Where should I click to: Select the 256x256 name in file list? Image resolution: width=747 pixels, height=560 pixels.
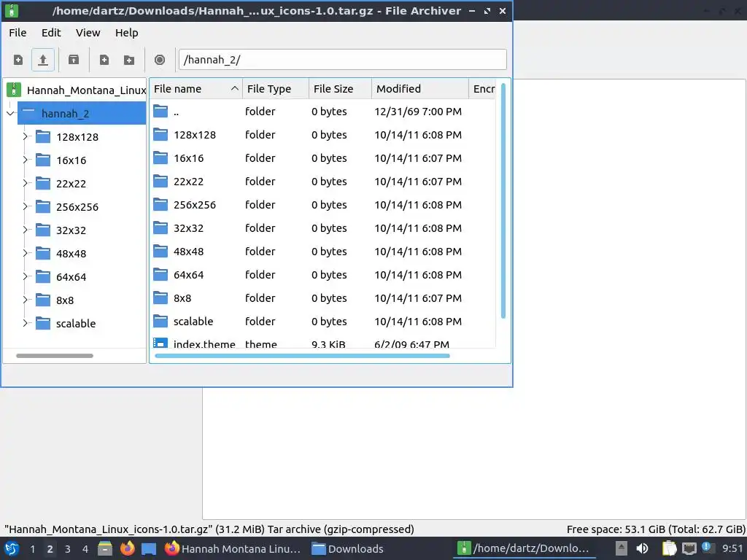[194, 205]
